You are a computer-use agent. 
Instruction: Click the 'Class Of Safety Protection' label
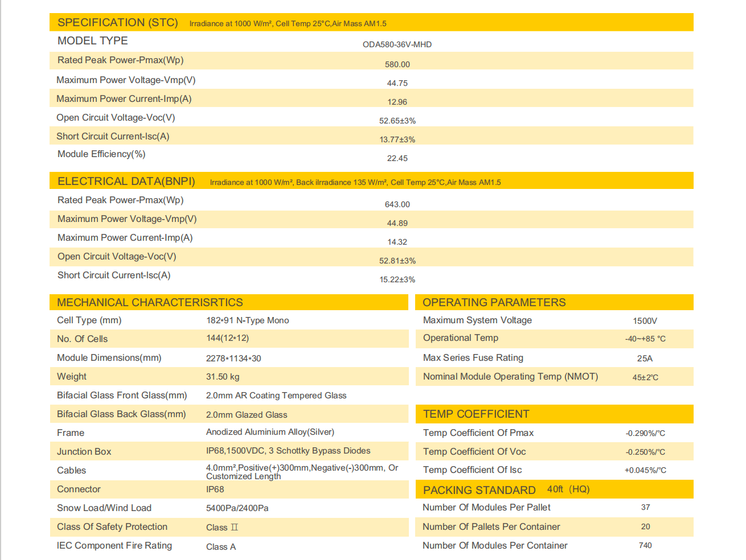tap(112, 527)
